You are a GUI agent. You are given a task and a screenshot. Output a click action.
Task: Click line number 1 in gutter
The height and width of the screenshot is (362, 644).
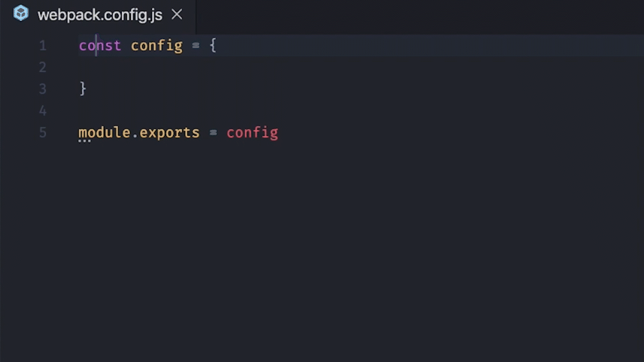43,46
